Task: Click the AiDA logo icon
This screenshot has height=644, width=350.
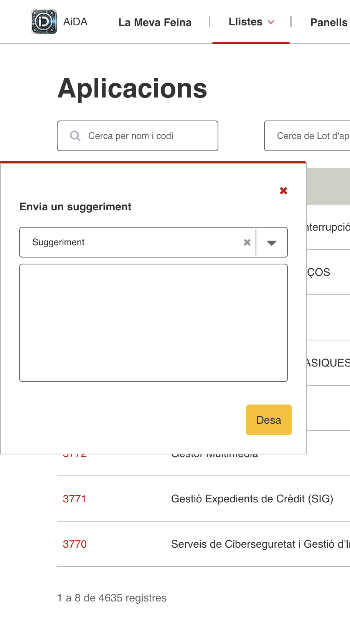Action: click(x=44, y=21)
